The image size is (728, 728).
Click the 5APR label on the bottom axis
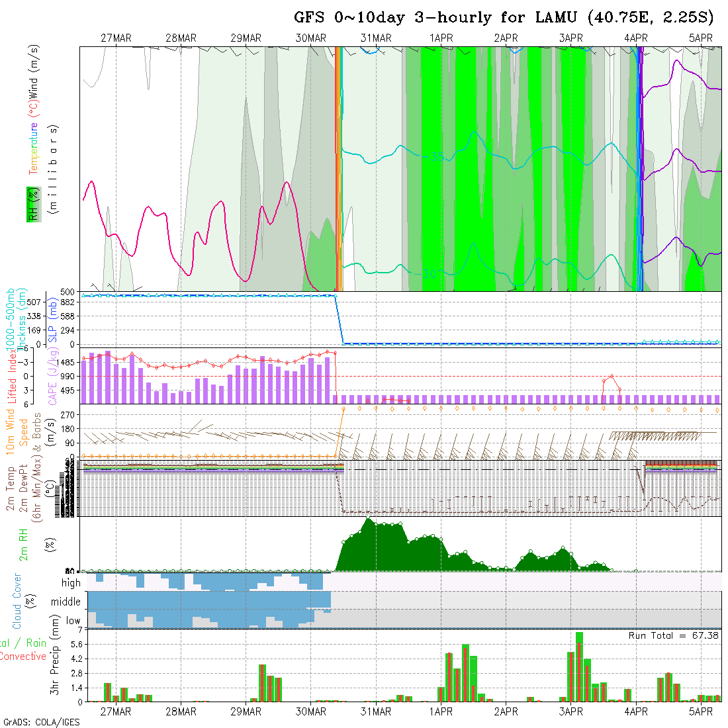(700, 711)
